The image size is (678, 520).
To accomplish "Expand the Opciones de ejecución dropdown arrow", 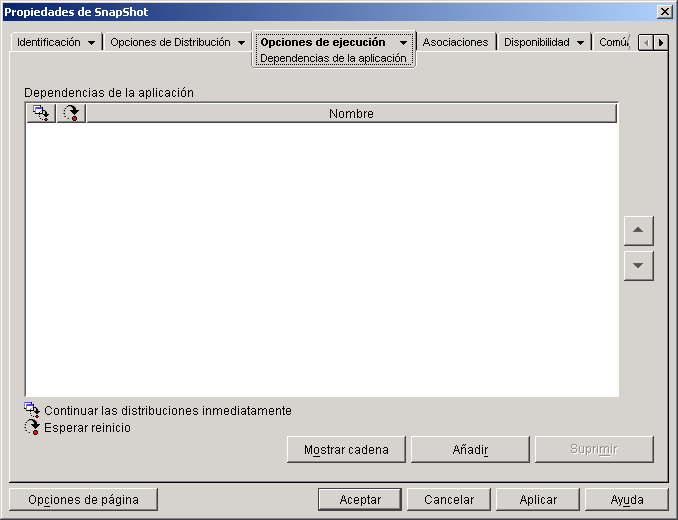I will click(x=403, y=43).
